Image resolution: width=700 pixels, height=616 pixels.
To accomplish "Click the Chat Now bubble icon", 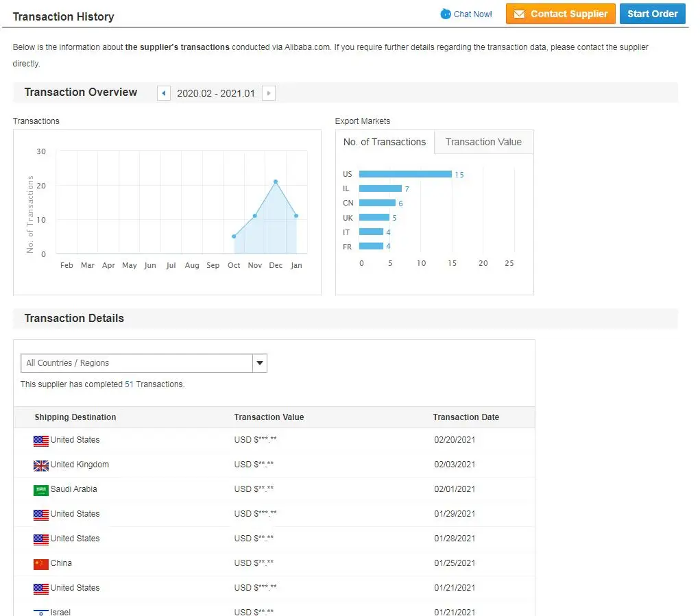I will click(446, 14).
